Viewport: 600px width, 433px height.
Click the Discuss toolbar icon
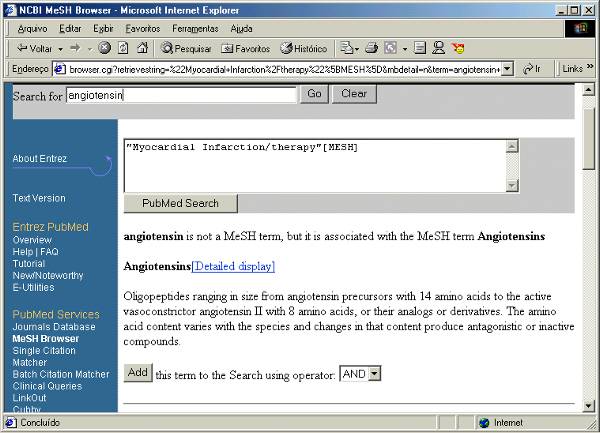click(x=420, y=48)
